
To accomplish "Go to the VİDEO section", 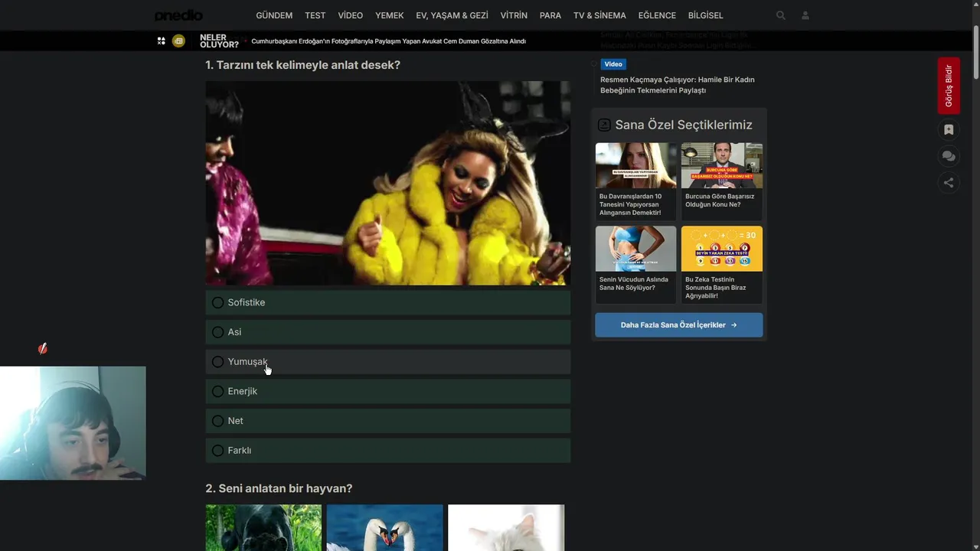I will click(x=351, y=15).
